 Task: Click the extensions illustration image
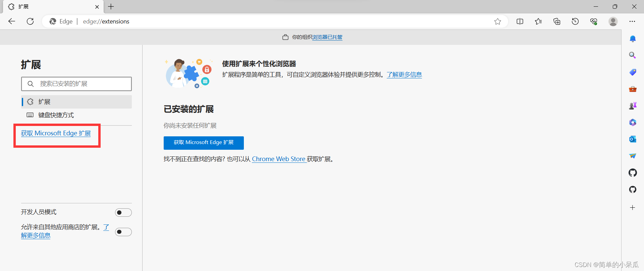pos(189,73)
